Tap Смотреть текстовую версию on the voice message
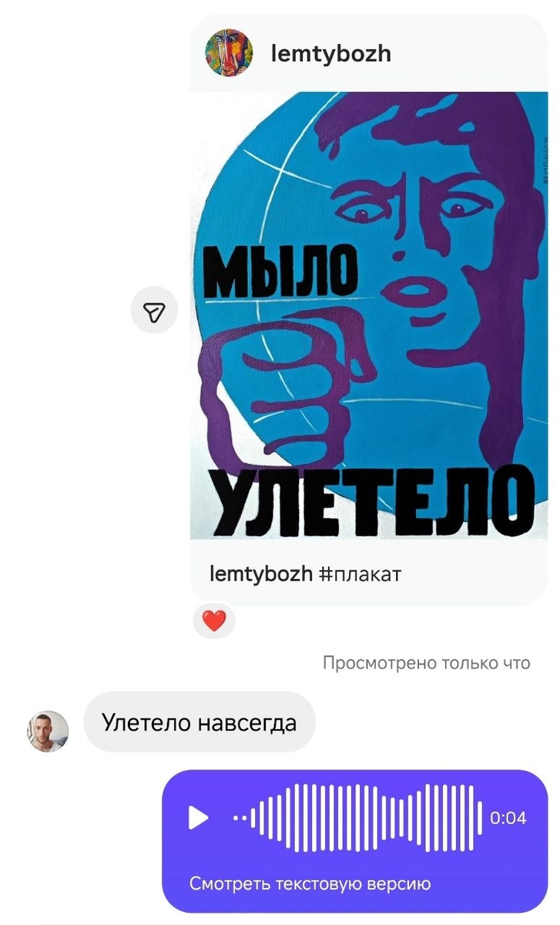 pos(310,883)
